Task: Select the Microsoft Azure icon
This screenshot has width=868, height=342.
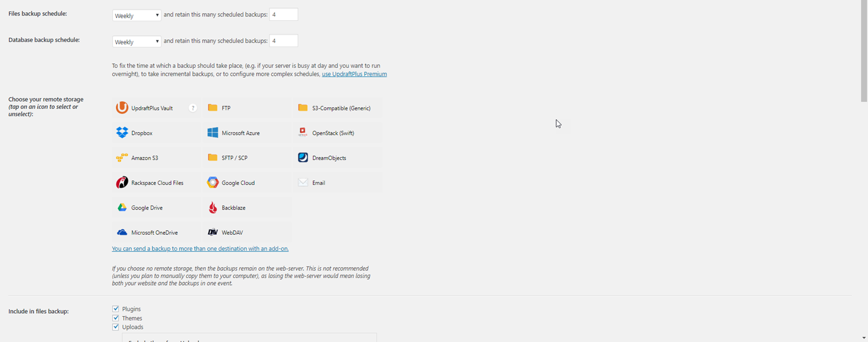Action: pyautogui.click(x=213, y=133)
